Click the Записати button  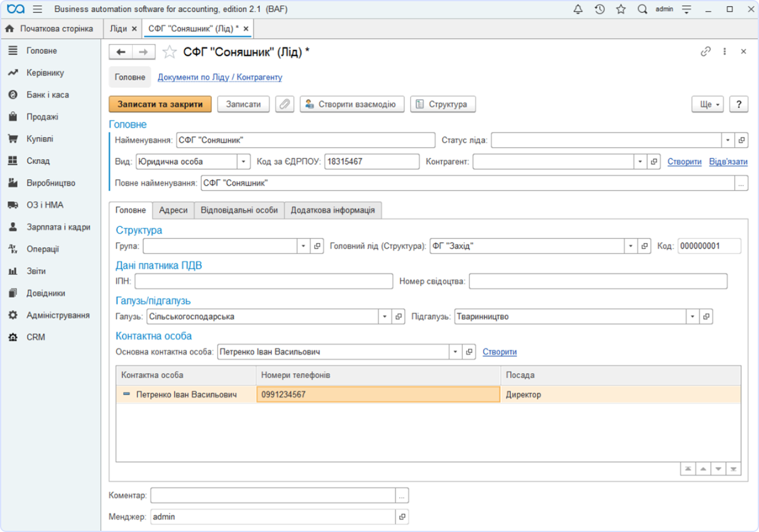(243, 104)
